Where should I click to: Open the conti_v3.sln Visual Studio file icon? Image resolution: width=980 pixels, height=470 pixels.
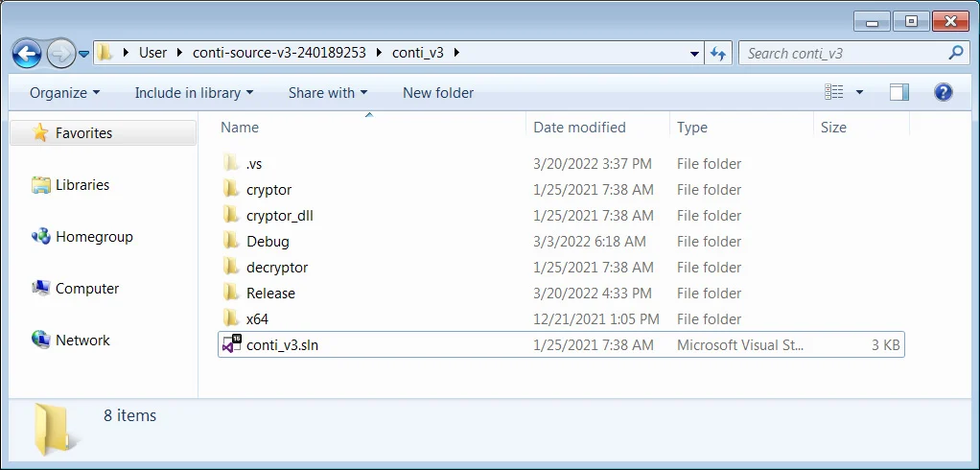point(230,345)
